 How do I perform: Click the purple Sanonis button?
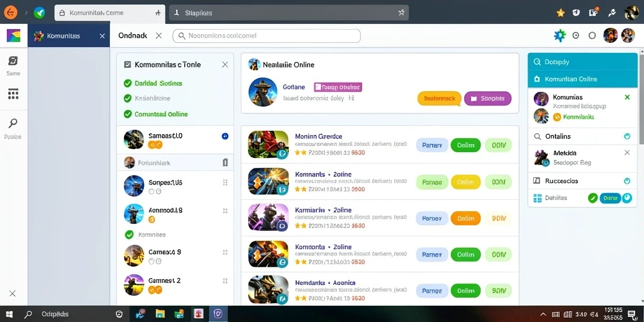point(487,99)
